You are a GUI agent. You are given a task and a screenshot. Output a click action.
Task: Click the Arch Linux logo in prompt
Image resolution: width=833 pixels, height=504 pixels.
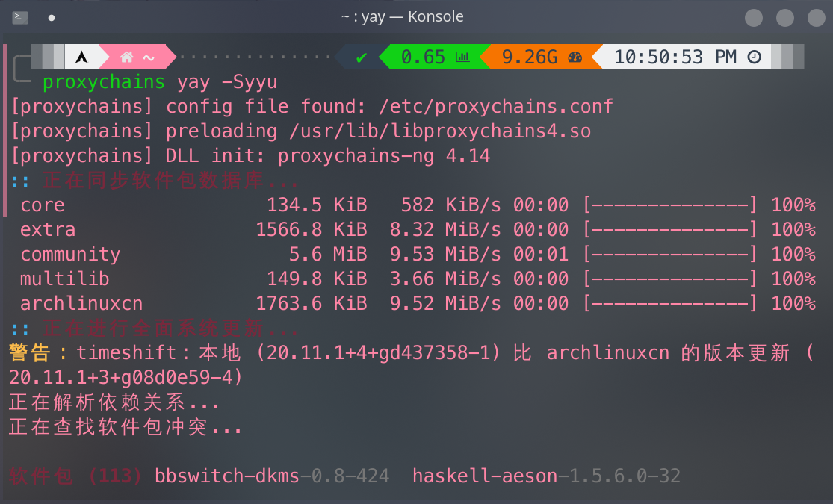(x=82, y=57)
